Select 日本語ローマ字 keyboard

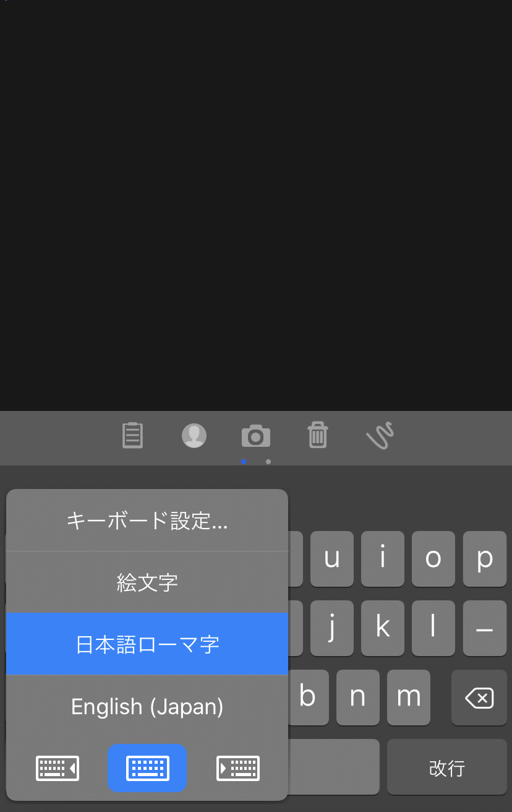pos(147,644)
